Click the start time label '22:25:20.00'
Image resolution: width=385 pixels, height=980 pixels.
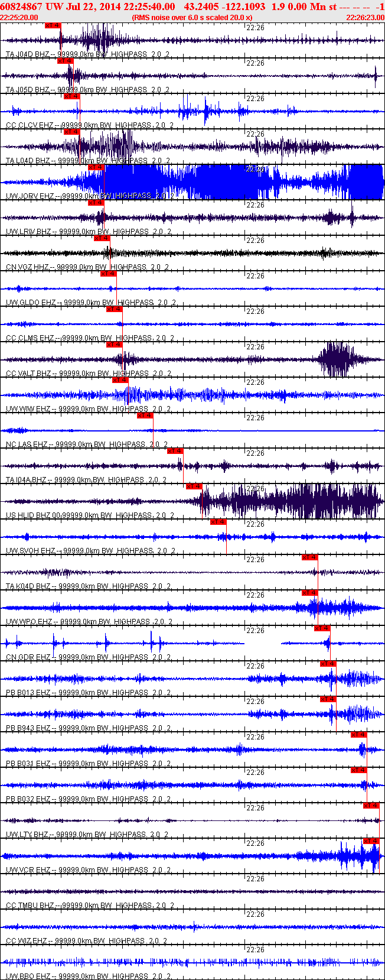pyautogui.click(x=19, y=18)
